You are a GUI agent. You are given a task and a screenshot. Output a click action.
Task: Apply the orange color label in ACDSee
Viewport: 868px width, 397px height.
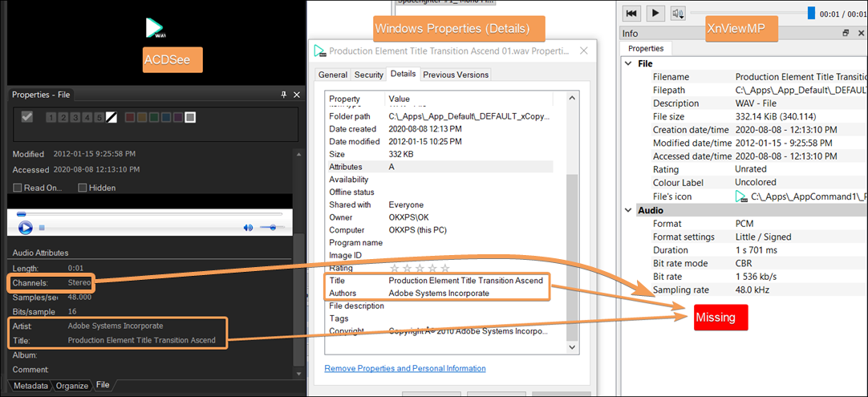[x=142, y=117]
